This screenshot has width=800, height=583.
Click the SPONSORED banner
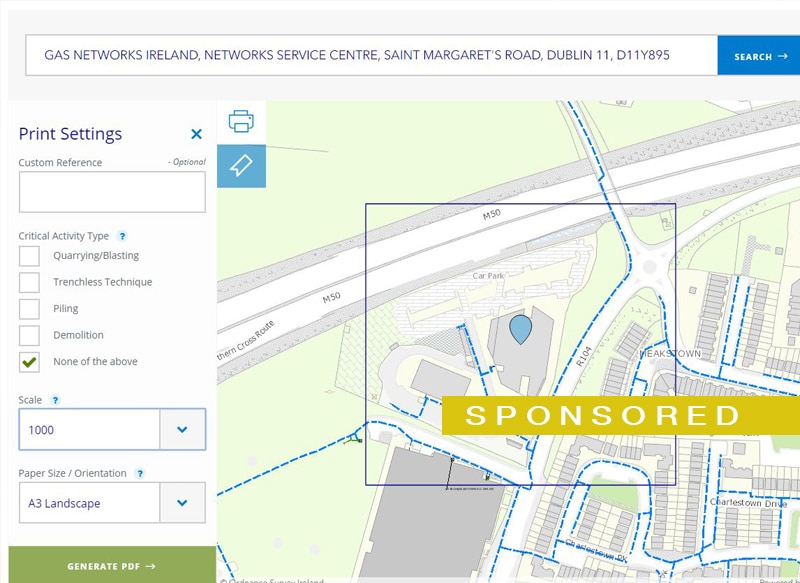pos(620,415)
